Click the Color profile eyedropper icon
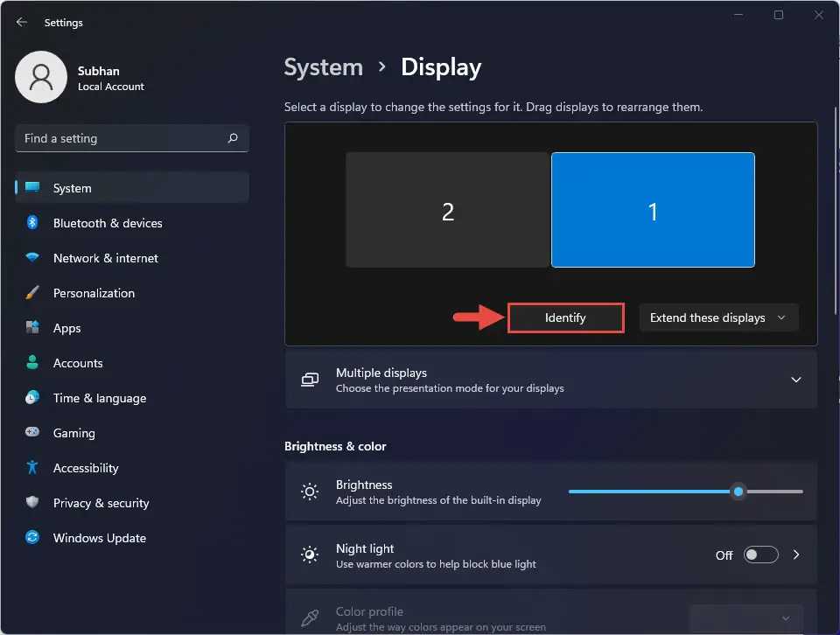The image size is (840, 635). (x=310, y=618)
